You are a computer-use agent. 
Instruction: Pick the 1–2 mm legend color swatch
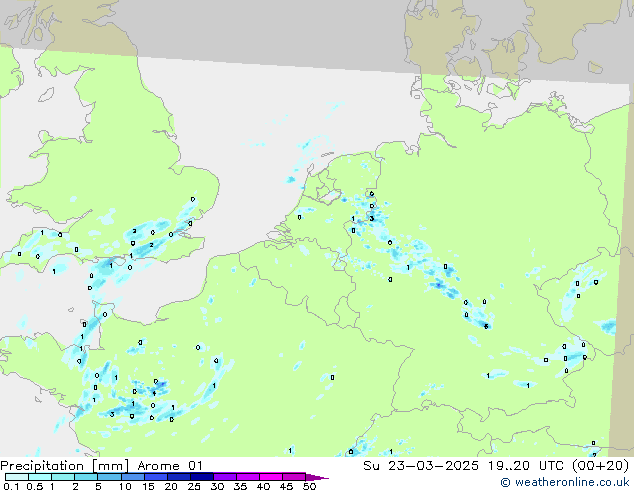coord(63,477)
